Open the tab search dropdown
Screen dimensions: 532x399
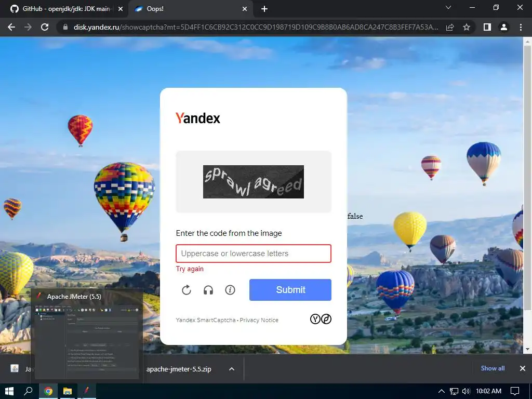(448, 7)
